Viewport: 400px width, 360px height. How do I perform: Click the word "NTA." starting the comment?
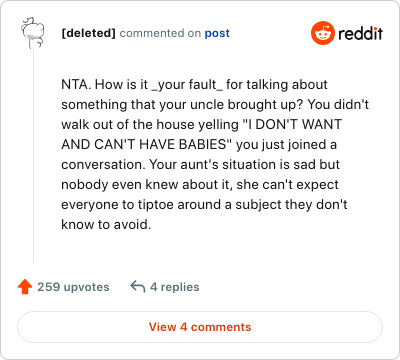tap(76, 84)
